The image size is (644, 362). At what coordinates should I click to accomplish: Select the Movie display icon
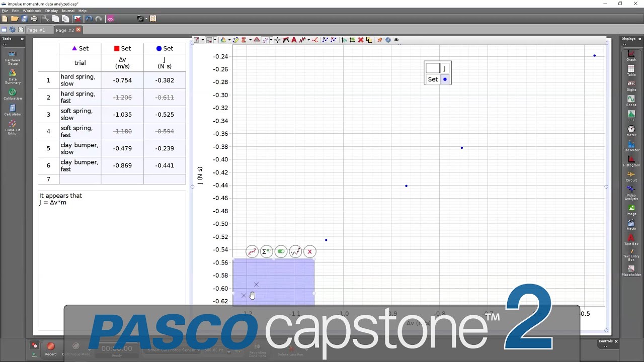click(631, 224)
